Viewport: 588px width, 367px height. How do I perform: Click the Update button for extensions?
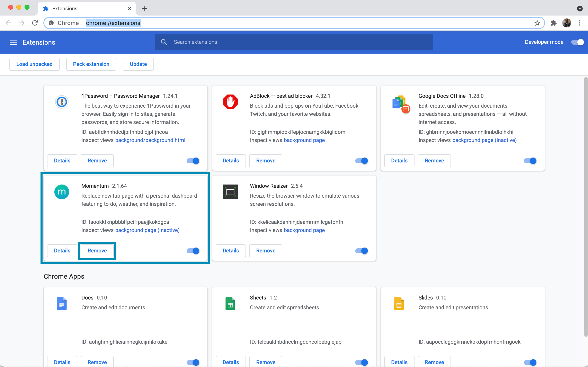point(138,64)
